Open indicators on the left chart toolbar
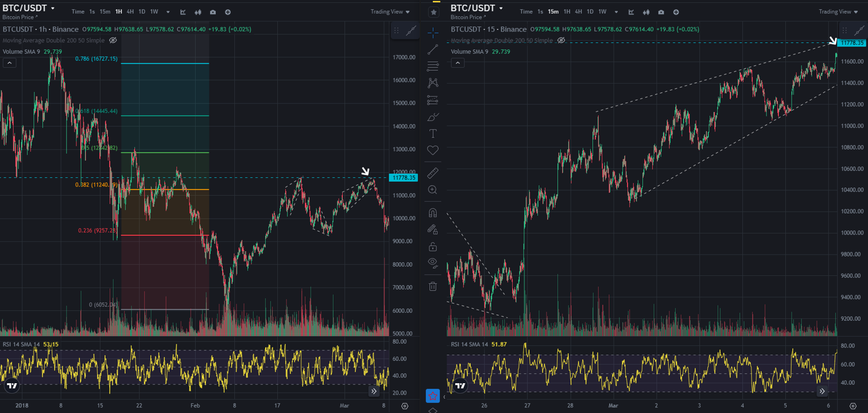 click(183, 11)
